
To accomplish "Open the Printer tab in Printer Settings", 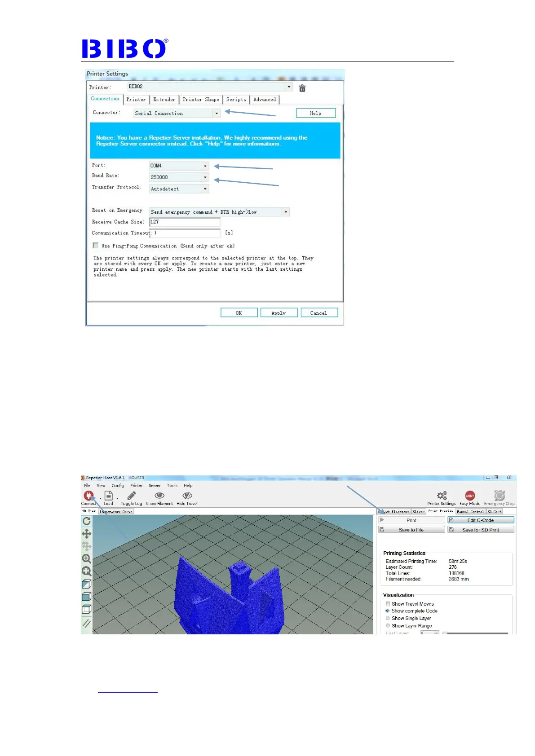I will coord(136,100).
